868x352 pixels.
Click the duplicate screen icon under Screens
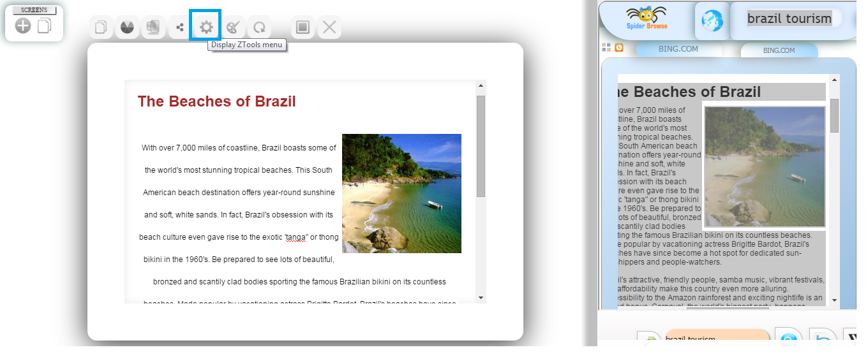tap(44, 26)
